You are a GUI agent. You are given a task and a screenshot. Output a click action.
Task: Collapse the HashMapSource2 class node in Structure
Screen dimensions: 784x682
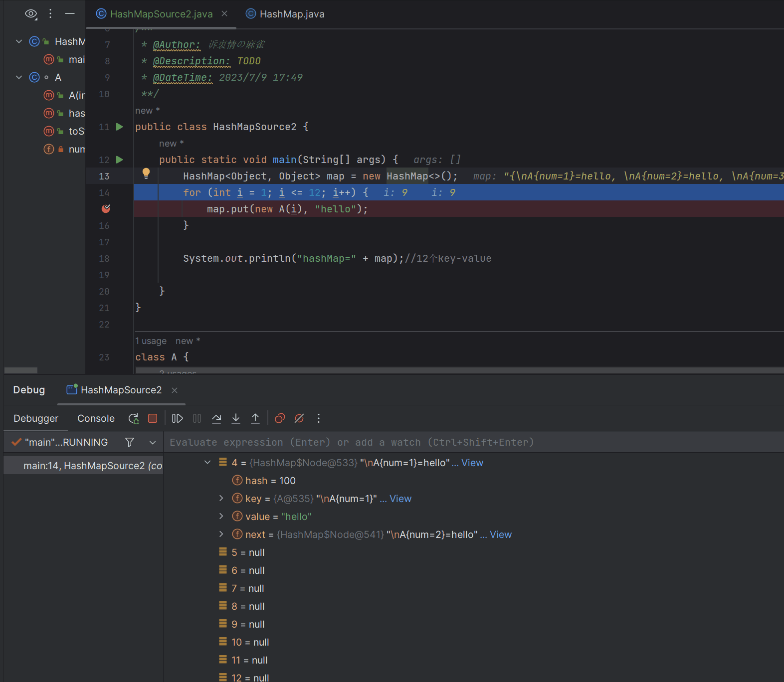point(19,41)
